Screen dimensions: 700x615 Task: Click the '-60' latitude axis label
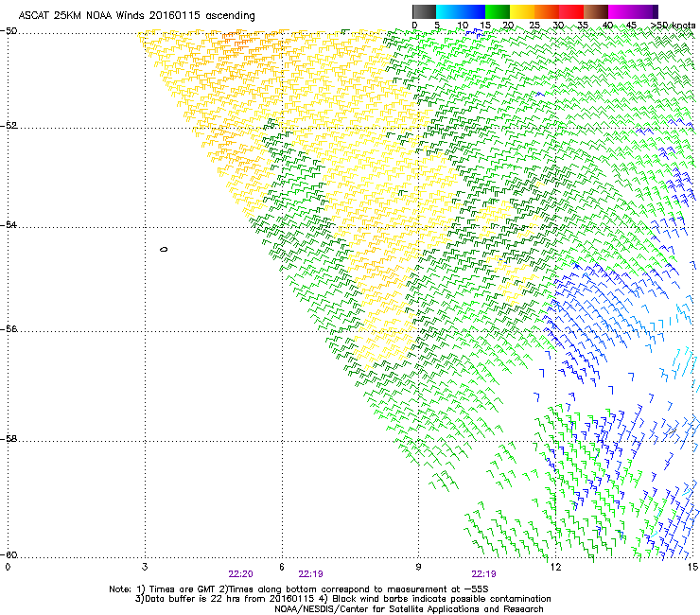(x=9, y=554)
